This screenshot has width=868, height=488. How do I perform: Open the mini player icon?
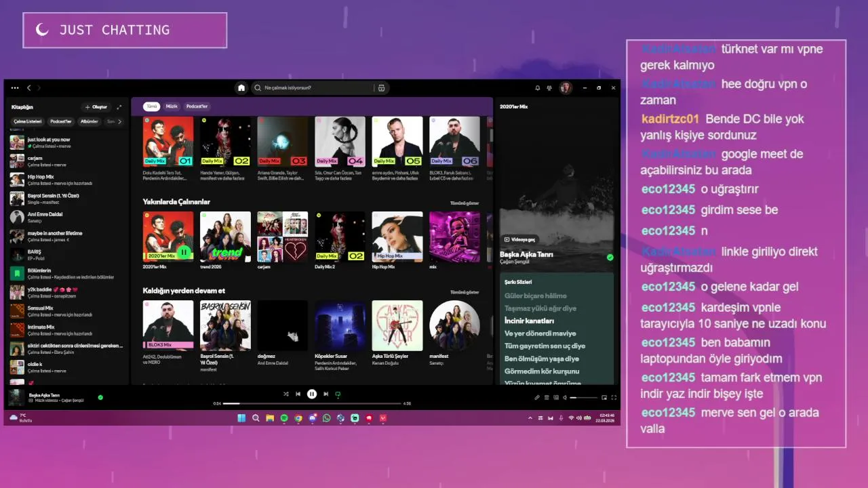pos(605,398)
